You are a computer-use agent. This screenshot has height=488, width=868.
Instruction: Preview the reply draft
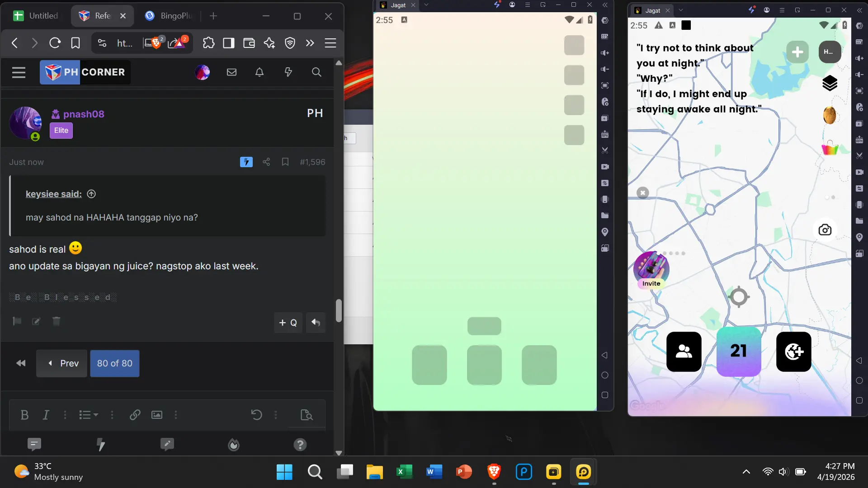307,415
